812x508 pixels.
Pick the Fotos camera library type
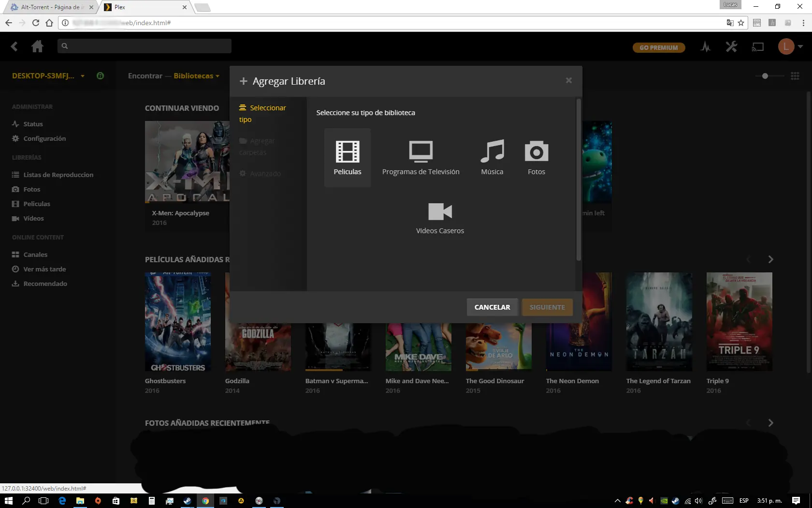(x=536, y=157)
